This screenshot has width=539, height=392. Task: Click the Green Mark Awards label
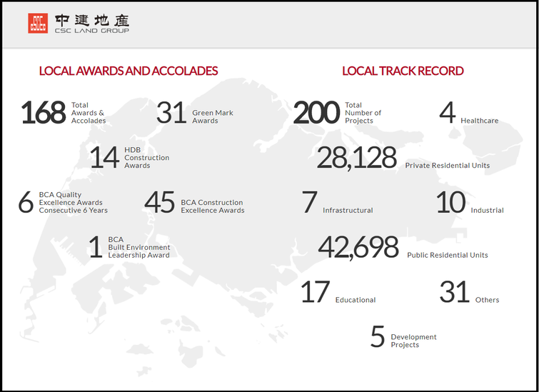[213, 116]
